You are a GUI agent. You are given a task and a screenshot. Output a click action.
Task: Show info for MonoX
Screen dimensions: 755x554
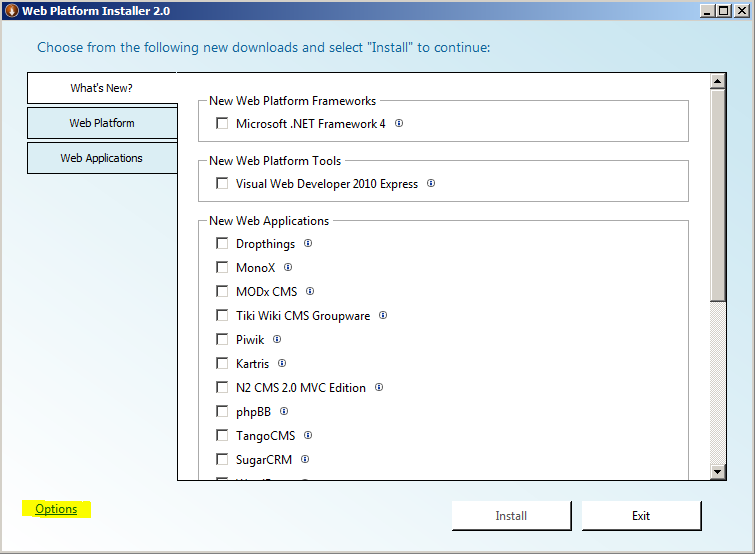[x=287, y=267]
